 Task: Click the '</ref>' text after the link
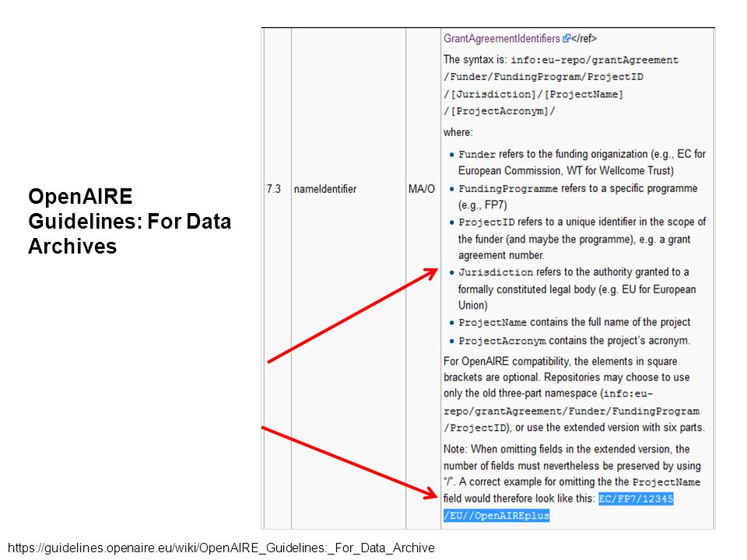click(x=584, y=39)
